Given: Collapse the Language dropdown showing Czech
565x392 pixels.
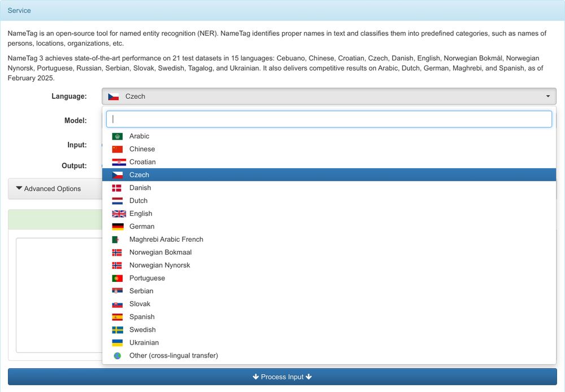Looking at the screenshot, I should pyautogui.click(x=329, y=97).
